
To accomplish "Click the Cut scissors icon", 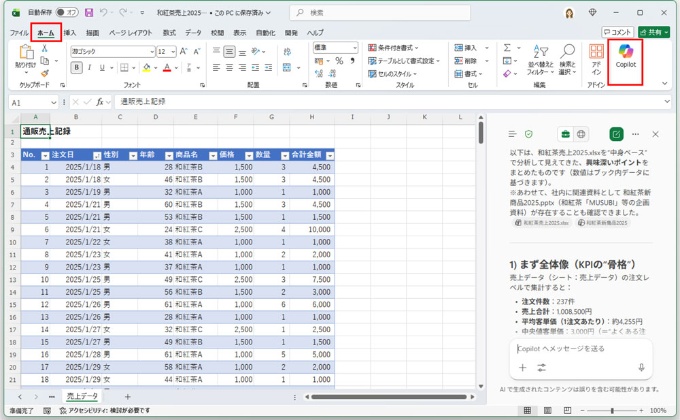I will pyautogui.click(x=44, y=48).
